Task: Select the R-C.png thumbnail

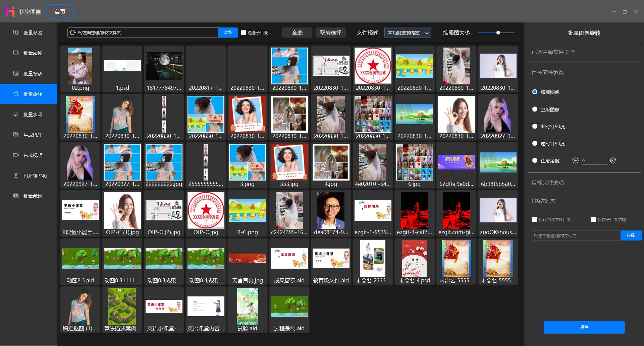Action: (247, 213)
